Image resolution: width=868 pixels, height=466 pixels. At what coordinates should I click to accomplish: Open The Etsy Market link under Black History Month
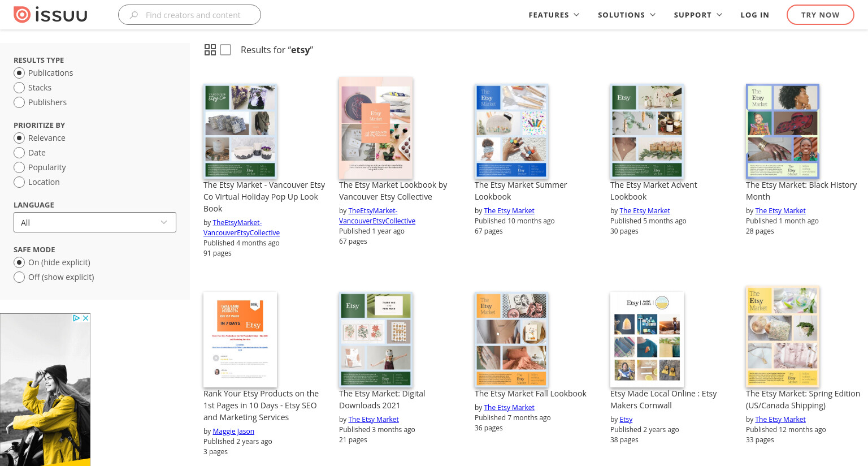click(780, 210)
